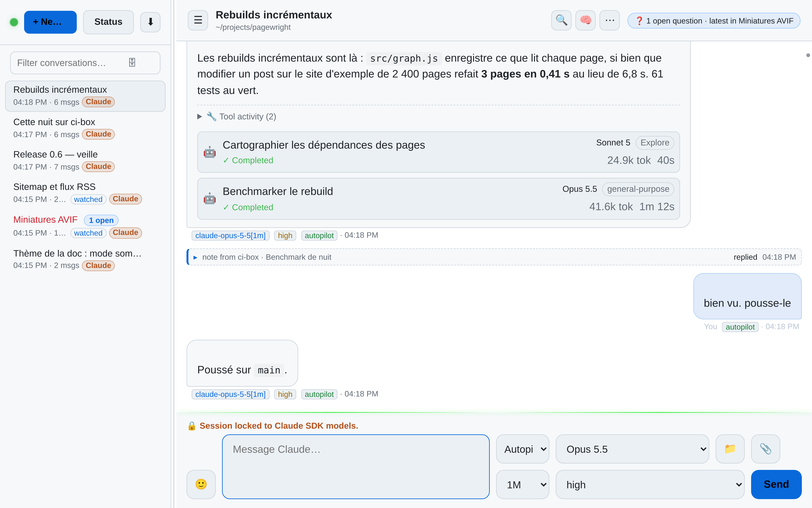Select conversation Cette nuit sur ci-box
The image size is (812, 508).
point(85,128)
